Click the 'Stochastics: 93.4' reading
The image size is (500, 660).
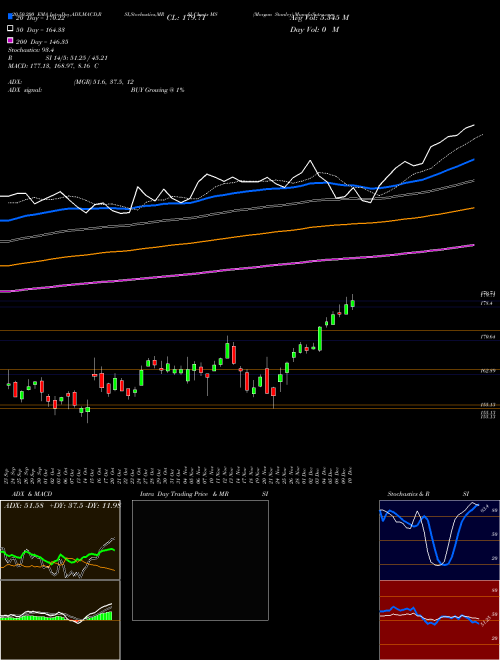click(x=31, y=50)
